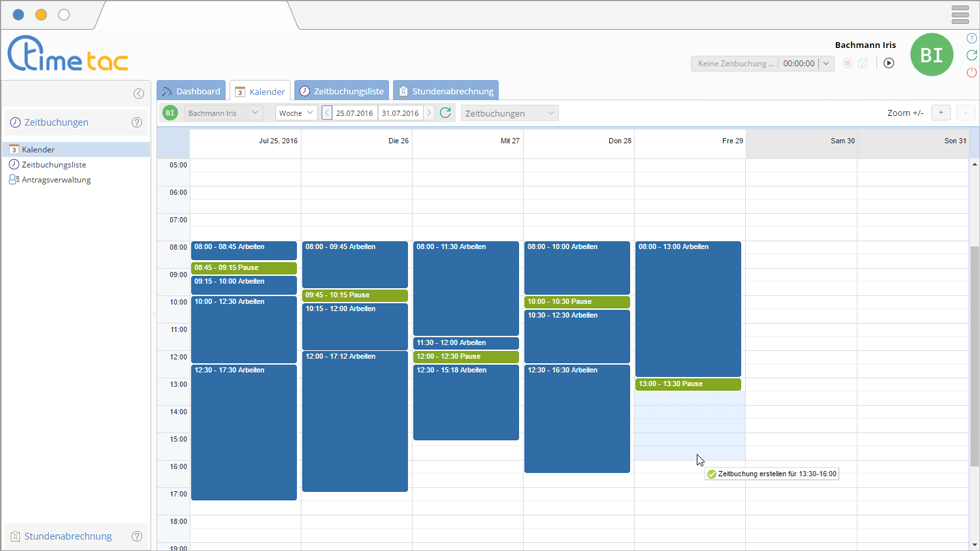Switch to the Zeitbuchungsliste tab
This screenshot has width=980, height=551.
[342, 91]
